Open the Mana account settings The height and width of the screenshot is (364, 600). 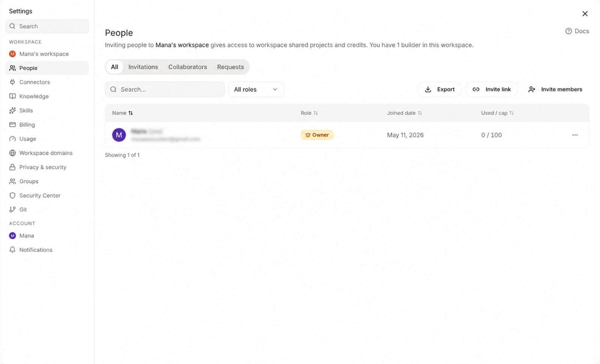[47, 236]
